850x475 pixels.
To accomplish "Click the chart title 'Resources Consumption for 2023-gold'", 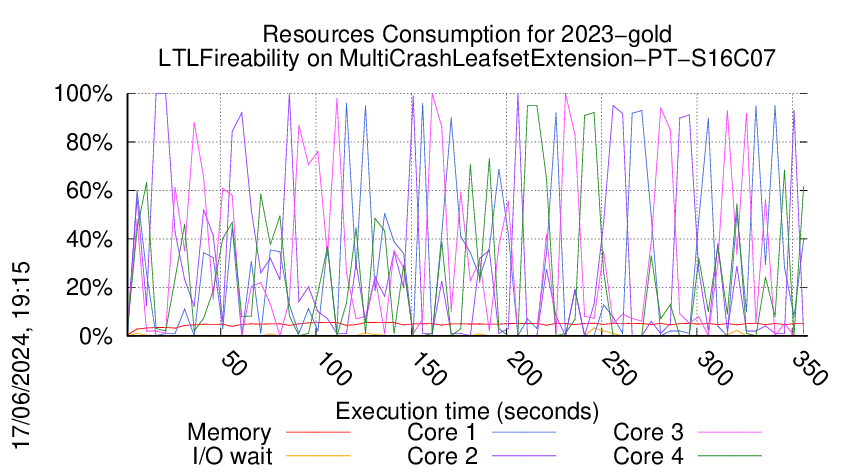I will tap(467, 34).
